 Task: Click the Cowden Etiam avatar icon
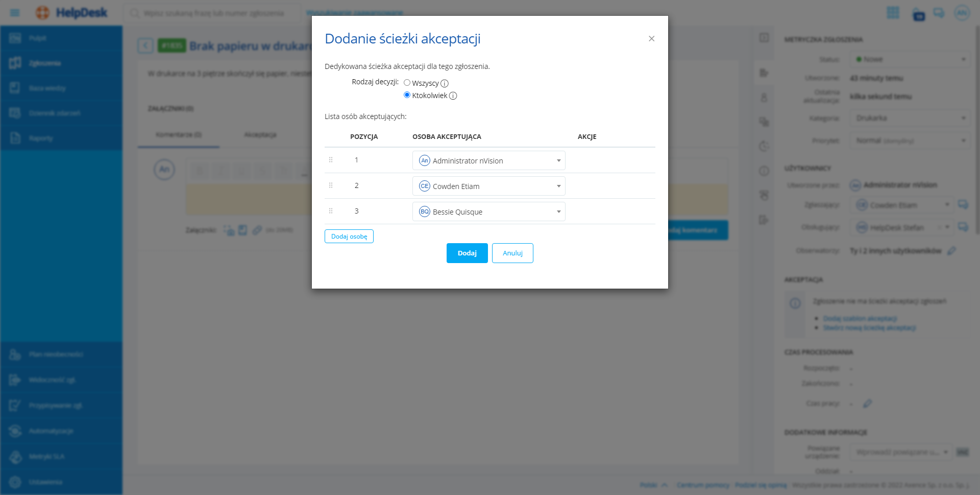(425, 186)
